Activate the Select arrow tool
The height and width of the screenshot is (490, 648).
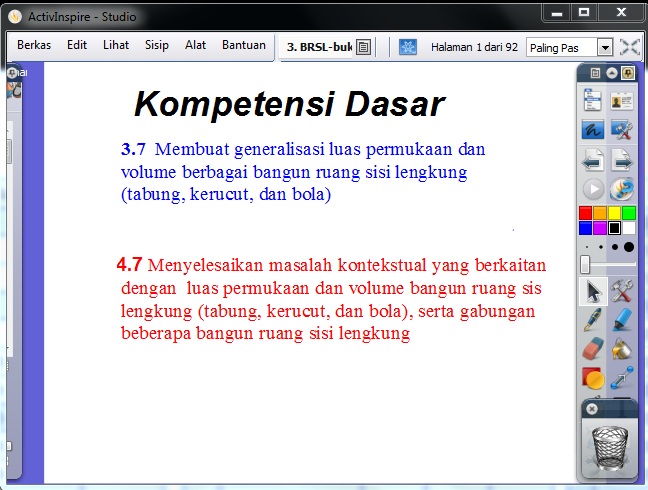tap(594, 291)
